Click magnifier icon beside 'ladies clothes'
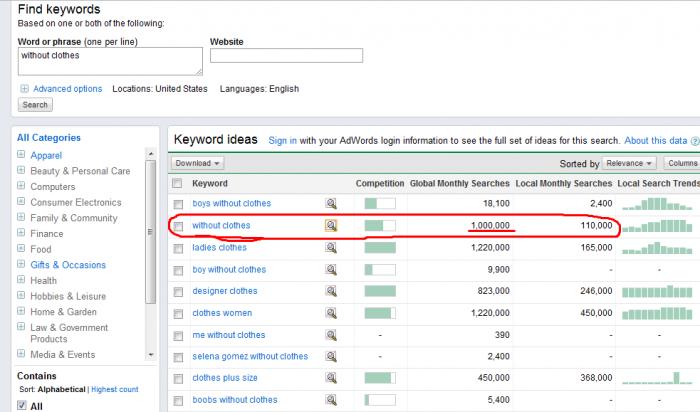The image size is (700, 412). [331, 247]
